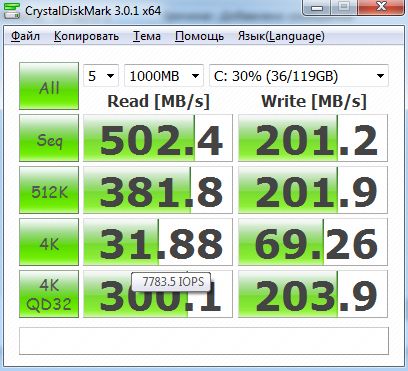Click the Seq read result 502.4
408x371 pixels.
coord(158,138)
